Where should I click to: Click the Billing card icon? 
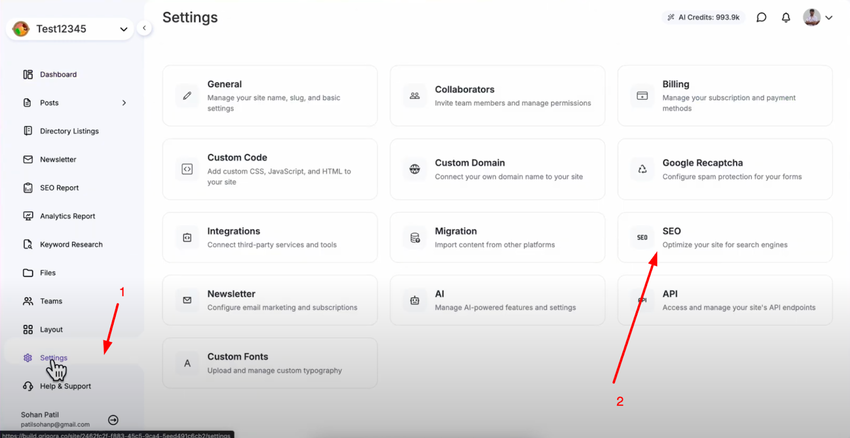[642, 96]
